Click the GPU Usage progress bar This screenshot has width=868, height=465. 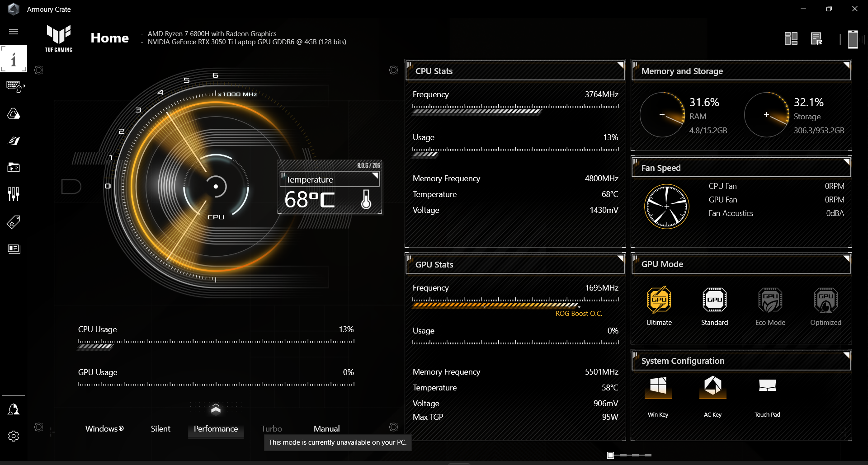pyautogui.click(x=216, y=385)
